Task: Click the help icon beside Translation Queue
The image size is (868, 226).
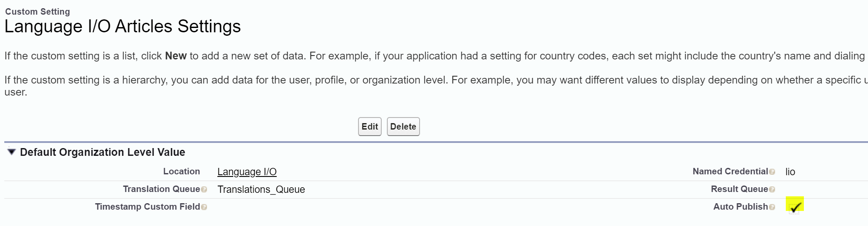Action: 204,189
